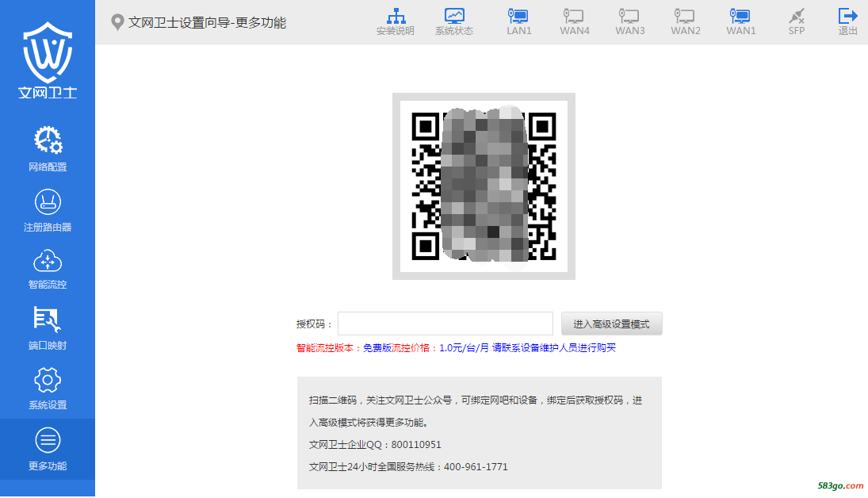The image size is (868, 498).
Task: Click the 1.0元/台/月 price text
Action: pos(464,348)
